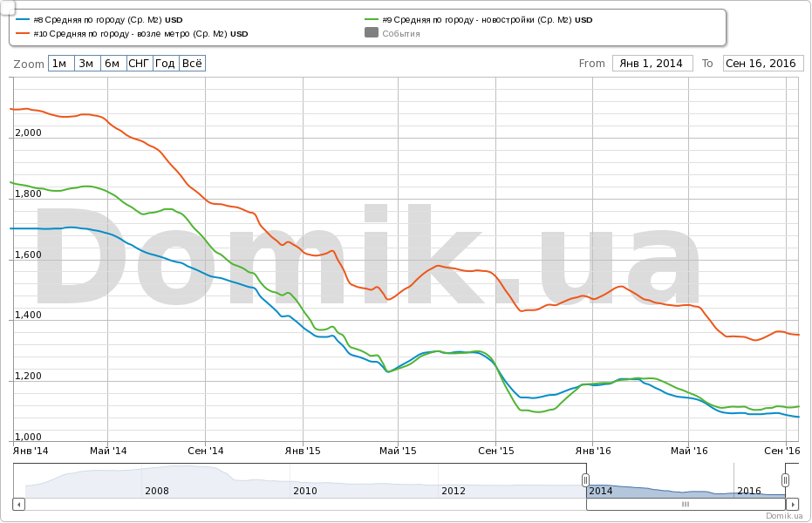Click the 2,000 y-axis label
The height and width of the screenshot is (523, 812).
point(28,132)
